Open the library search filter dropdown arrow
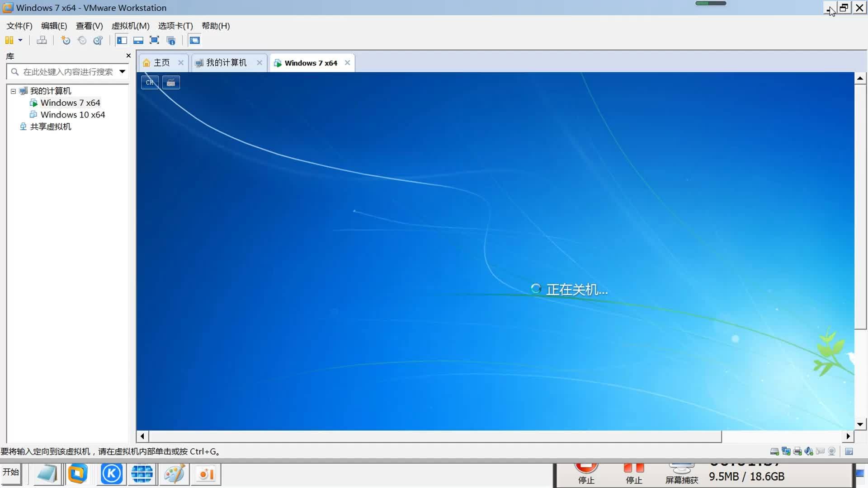 (122, 71)
